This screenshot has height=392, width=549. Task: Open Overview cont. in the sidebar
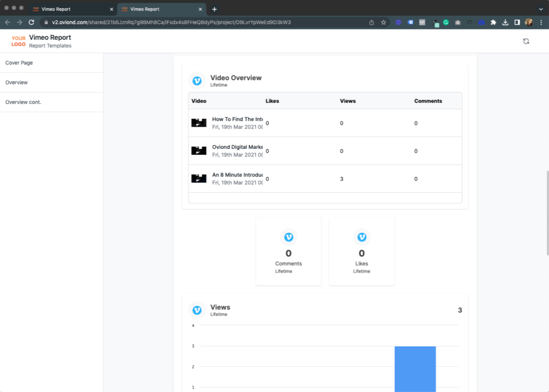[51, 102]
